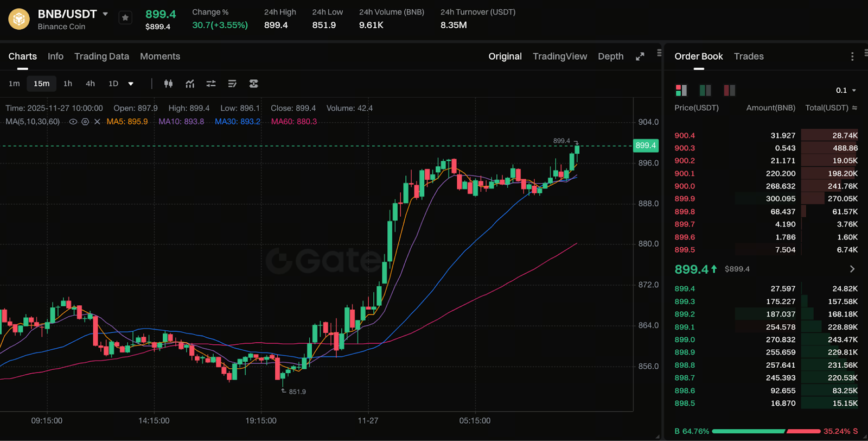Click the 24h High value 899.4
Screen dimensions: 868x441
click(276, 25)
